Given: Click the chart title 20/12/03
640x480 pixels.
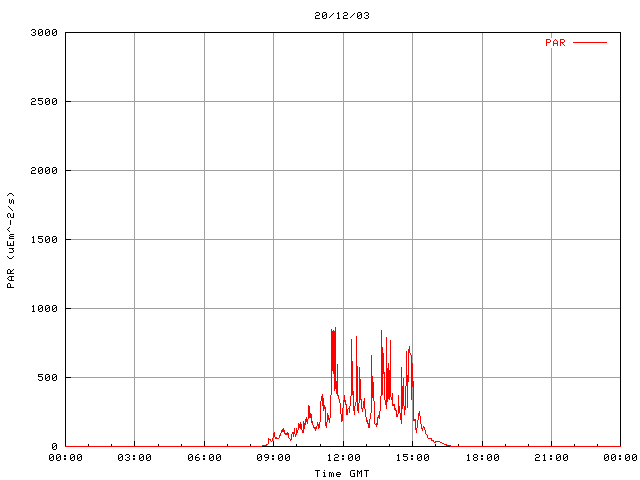Looking at the screenshot, I should [342, 16].
